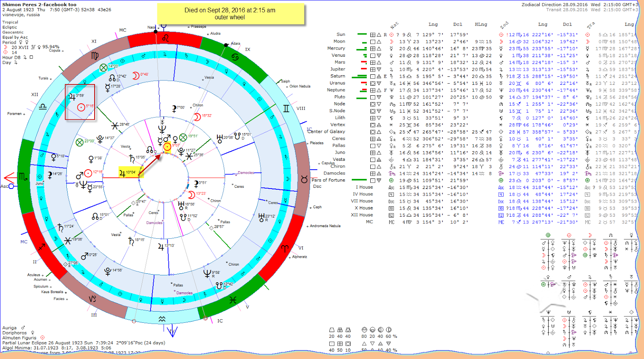Image resolution: width=644 pixels, height=359 pixels.
Task: Click the Venus glyph labeled 1°38'
Action: (91, 159)
